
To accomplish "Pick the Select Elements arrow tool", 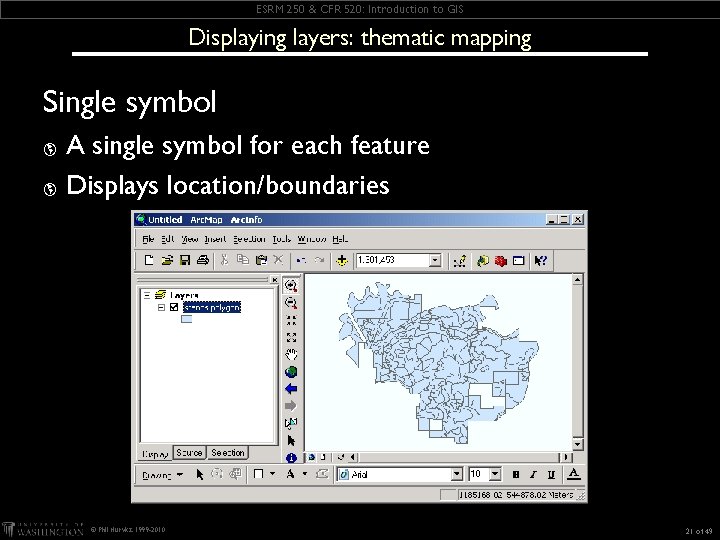I will point(291,441).
